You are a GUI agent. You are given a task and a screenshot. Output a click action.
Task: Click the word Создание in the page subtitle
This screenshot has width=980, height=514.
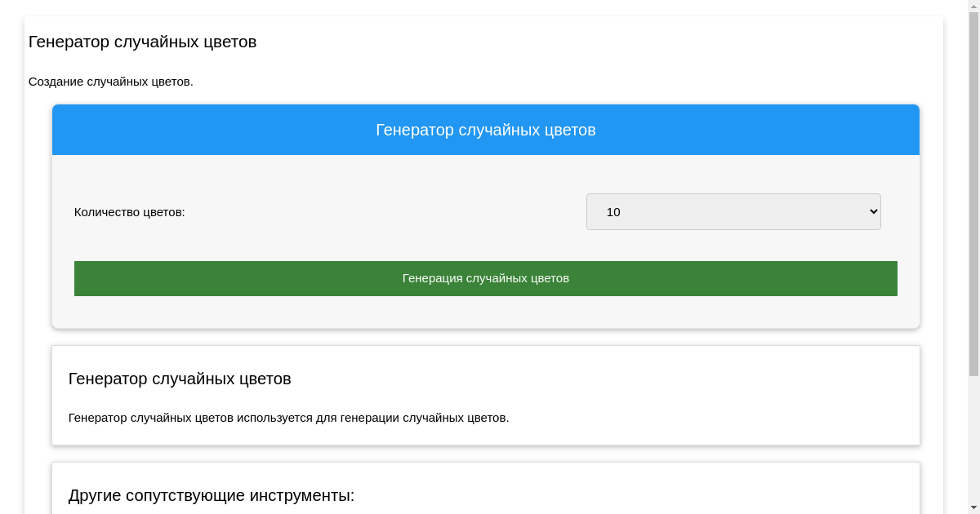click(56, 82)
